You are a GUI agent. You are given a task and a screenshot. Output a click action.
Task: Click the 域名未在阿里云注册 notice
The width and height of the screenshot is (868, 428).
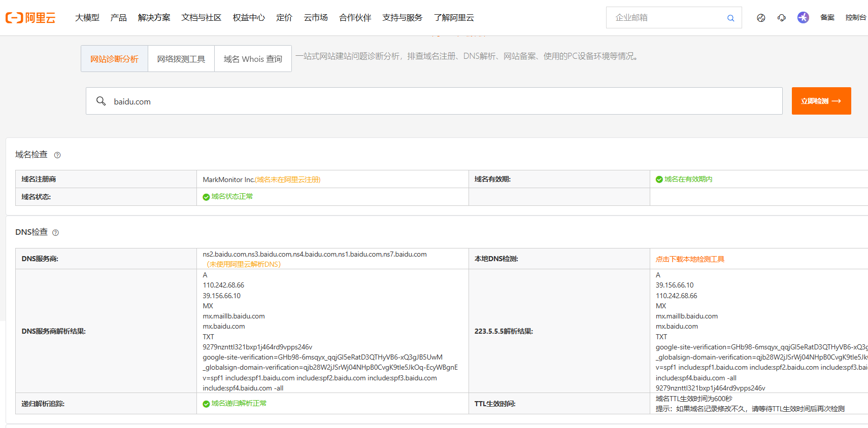288,180
